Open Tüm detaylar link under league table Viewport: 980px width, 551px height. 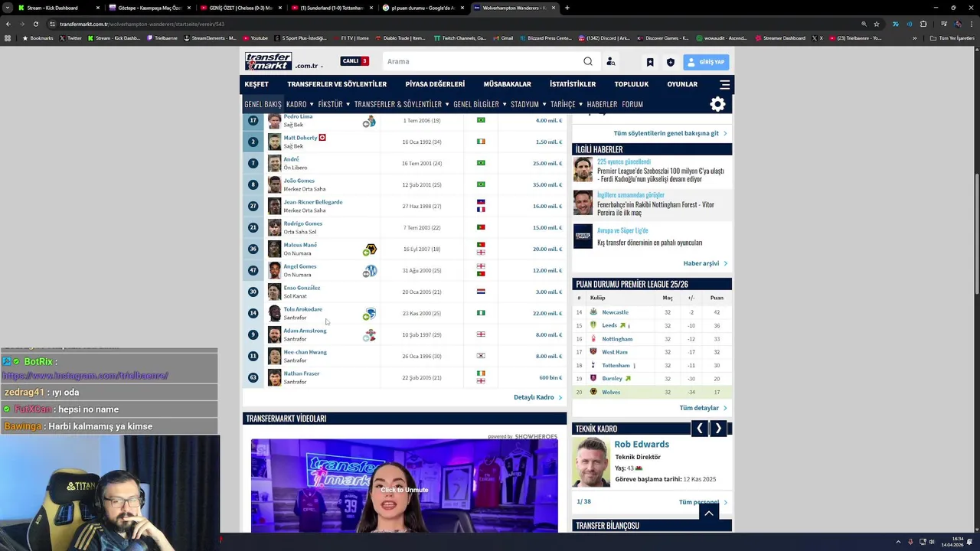coord(703,408)
